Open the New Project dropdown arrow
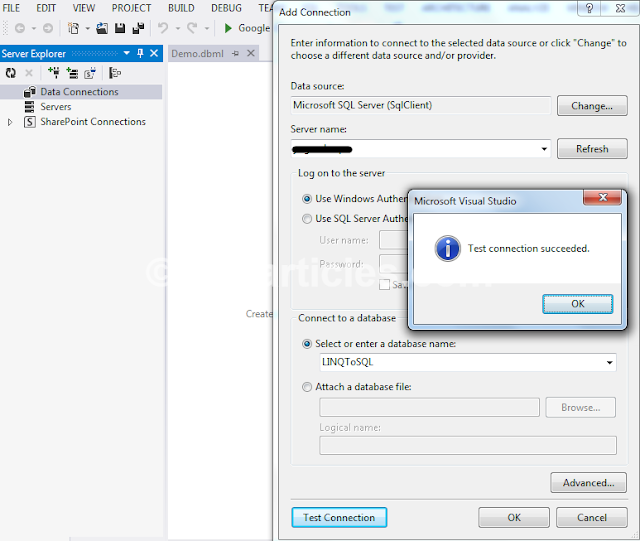This screenshot has width=640, height=541. coord(87,29)
